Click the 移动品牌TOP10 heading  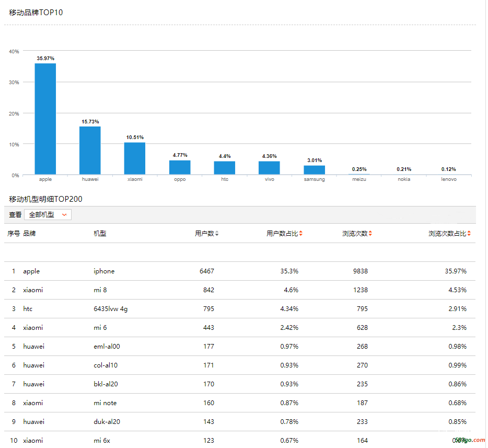point(36,13)
